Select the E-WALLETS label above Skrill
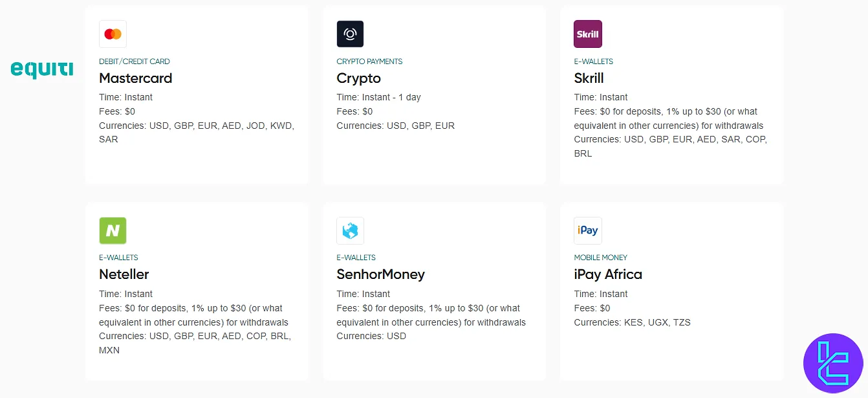Screen dimensions: 868x398 click(x=594, y=61)
